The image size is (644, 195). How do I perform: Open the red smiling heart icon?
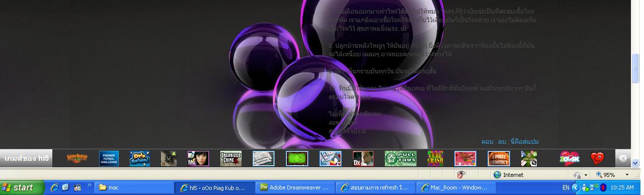click(x=597, y=158)
